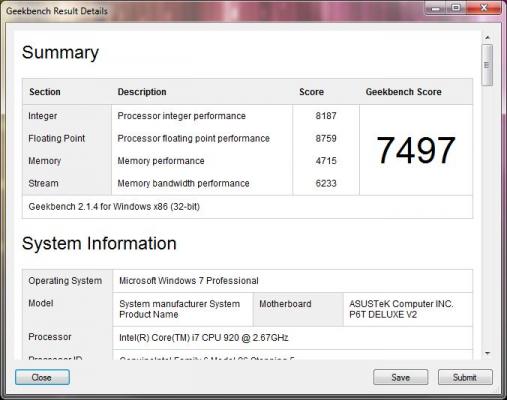
Task: Save the Geekbench result
Action: click(400, 377)
